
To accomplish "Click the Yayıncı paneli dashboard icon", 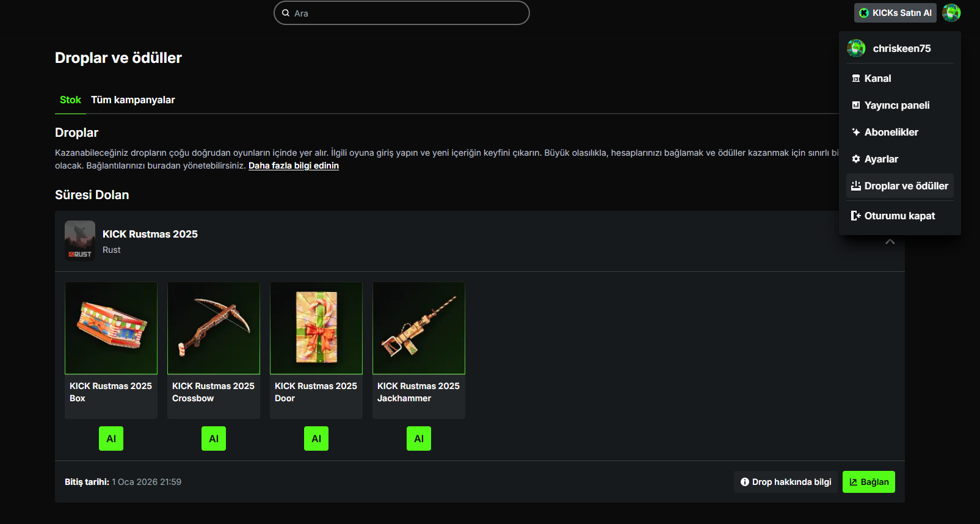I will 856,105.
